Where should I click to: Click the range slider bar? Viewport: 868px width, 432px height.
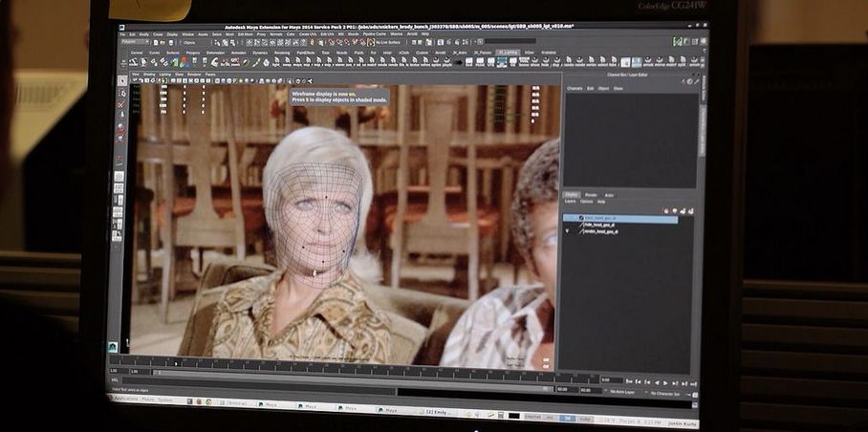353,380
